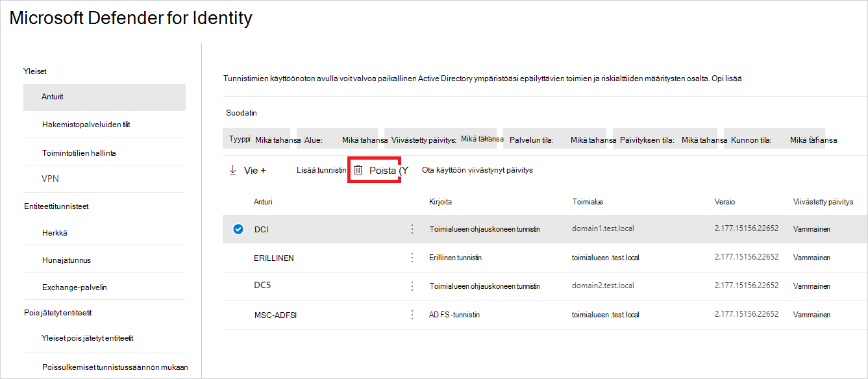Sort by the Toimialue column header
The image size is (868, 379).
coord(588,202)
